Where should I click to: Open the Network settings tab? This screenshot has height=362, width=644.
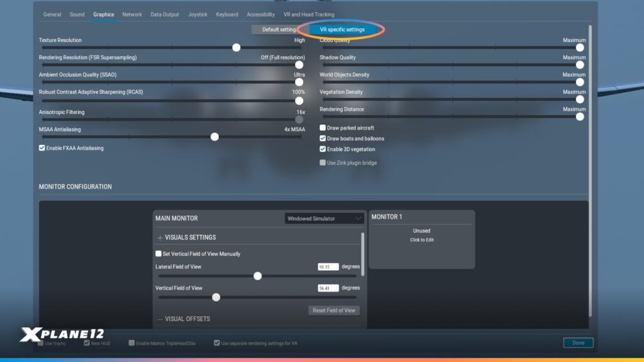(x=132, y=14)
